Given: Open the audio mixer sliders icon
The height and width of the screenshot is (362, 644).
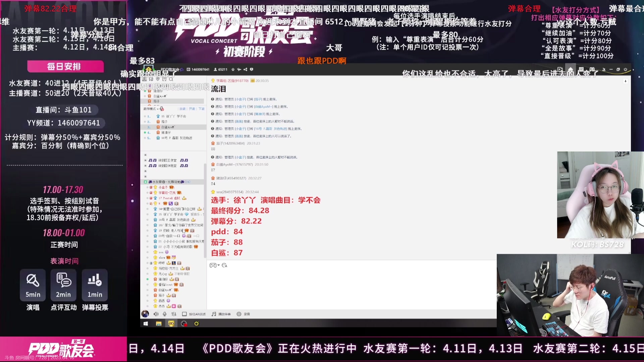Looking at the screenshot, I should click(x=174, y=314).
